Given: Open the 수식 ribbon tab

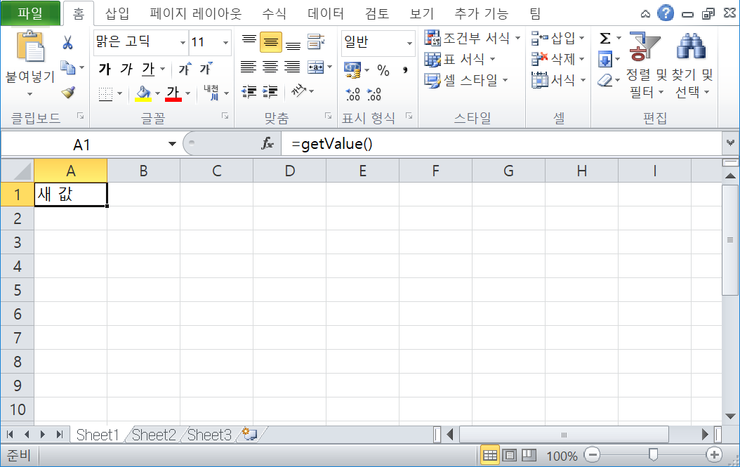Looking at the screenshot, I should pyautogui.click(x=274, y=14).
